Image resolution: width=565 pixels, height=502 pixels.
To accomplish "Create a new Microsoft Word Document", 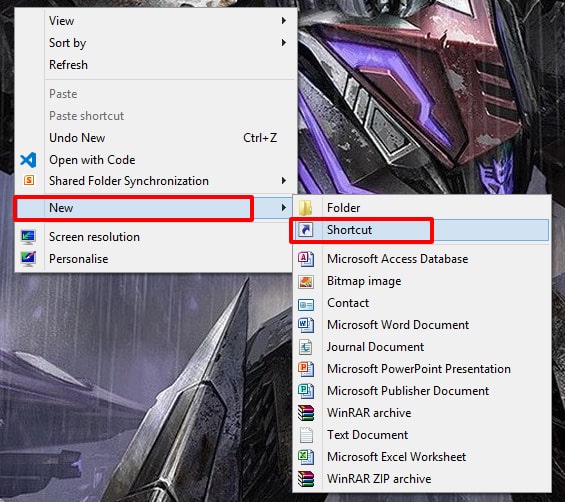I will tap(422, 325).
